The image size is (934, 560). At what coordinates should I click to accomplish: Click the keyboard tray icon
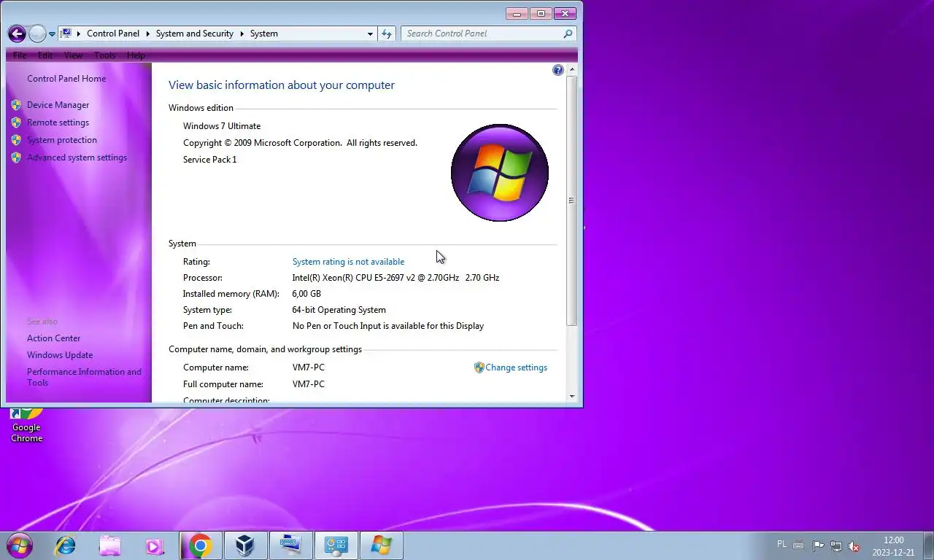[799, 545]
